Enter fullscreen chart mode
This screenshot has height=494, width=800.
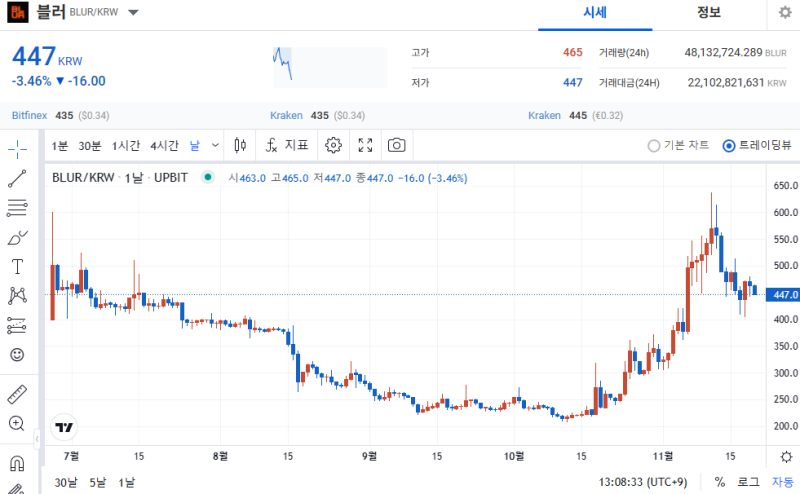click(365, 145)
